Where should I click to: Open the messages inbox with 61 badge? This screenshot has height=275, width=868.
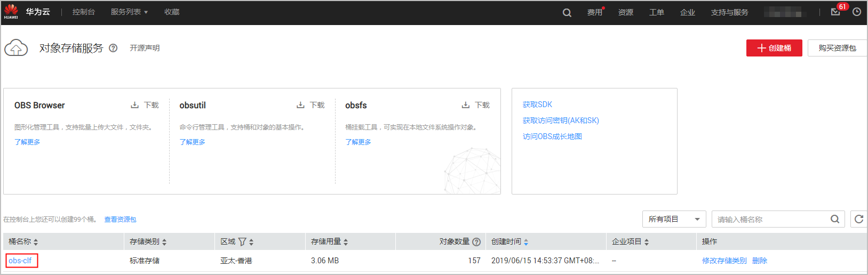[835, 12]
